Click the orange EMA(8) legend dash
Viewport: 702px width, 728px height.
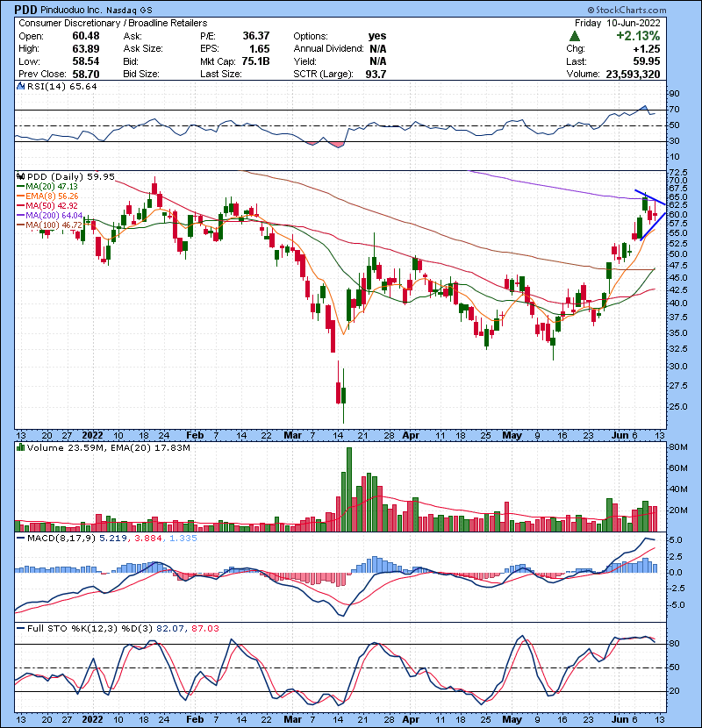coord(21,196)
